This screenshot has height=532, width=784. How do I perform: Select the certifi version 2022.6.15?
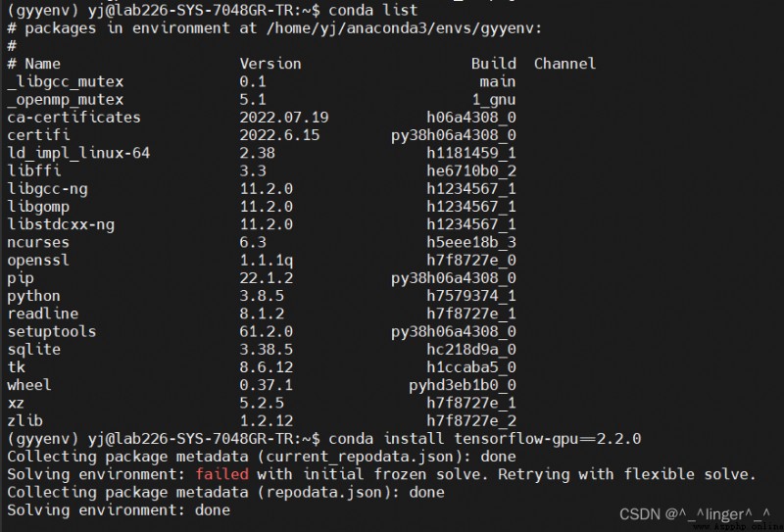coord(279,135)
